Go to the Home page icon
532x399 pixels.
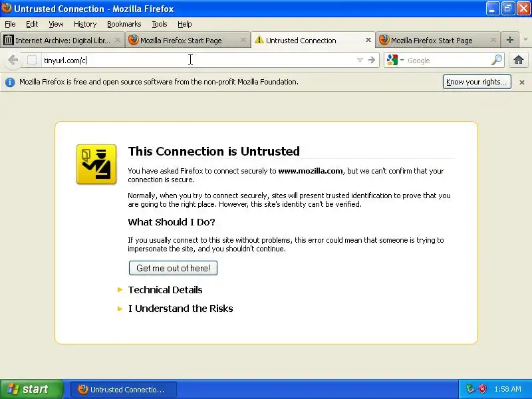[x=519, y=60]
